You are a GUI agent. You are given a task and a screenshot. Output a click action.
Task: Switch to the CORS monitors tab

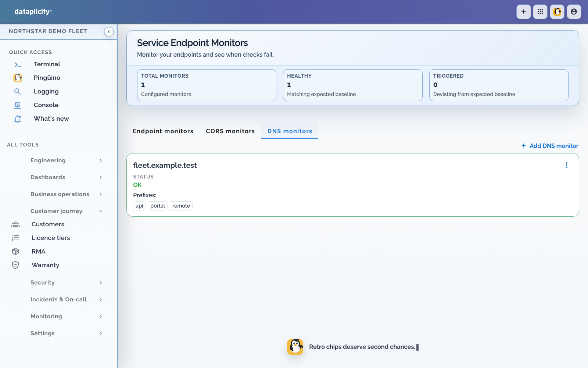[230, 131]
